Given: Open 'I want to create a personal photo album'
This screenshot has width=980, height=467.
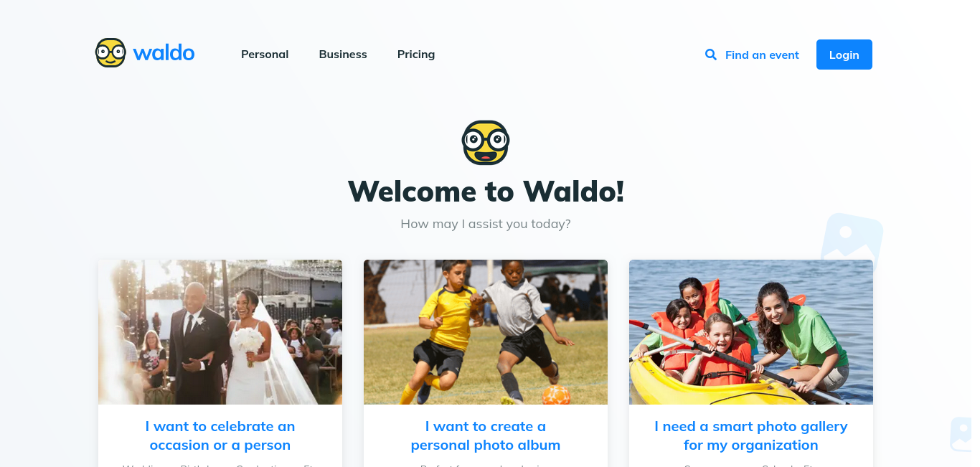Looking at the screenshot, I should (x=486, y=435).
